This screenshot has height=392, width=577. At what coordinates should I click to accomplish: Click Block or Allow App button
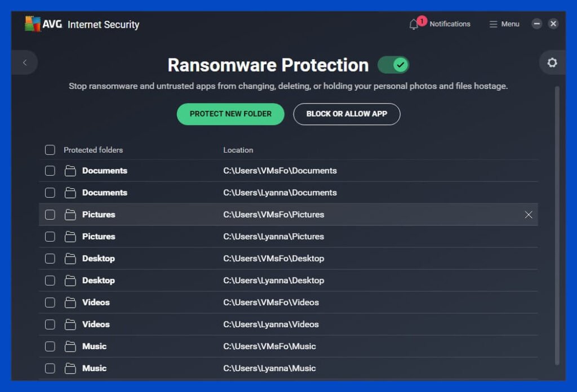coord(347,114)
